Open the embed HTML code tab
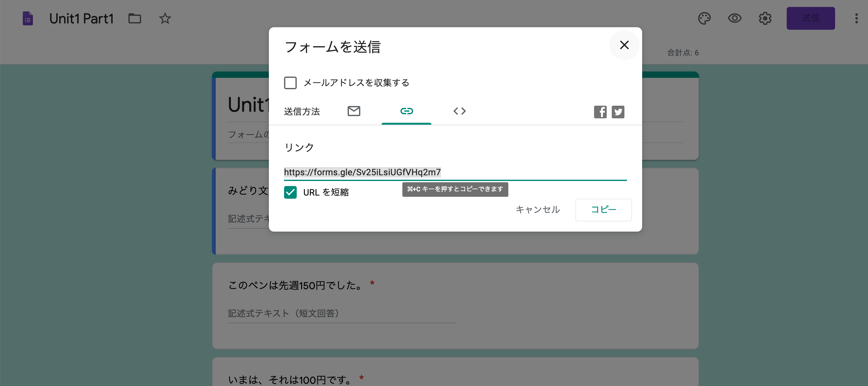The width and height of the screenshot is (868, 386). tap(459, 111)
